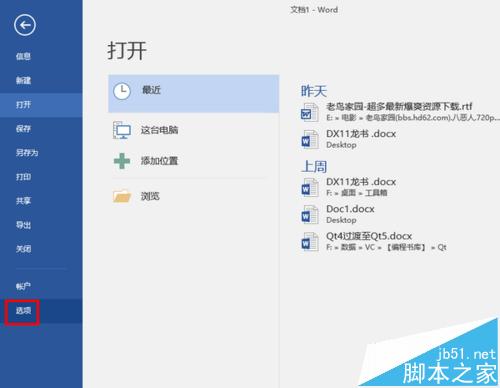The height and width of the screenshot is (388, 500).
Task: Click the Desktop path under Doc1.docx
Action: tap(341, 220)
